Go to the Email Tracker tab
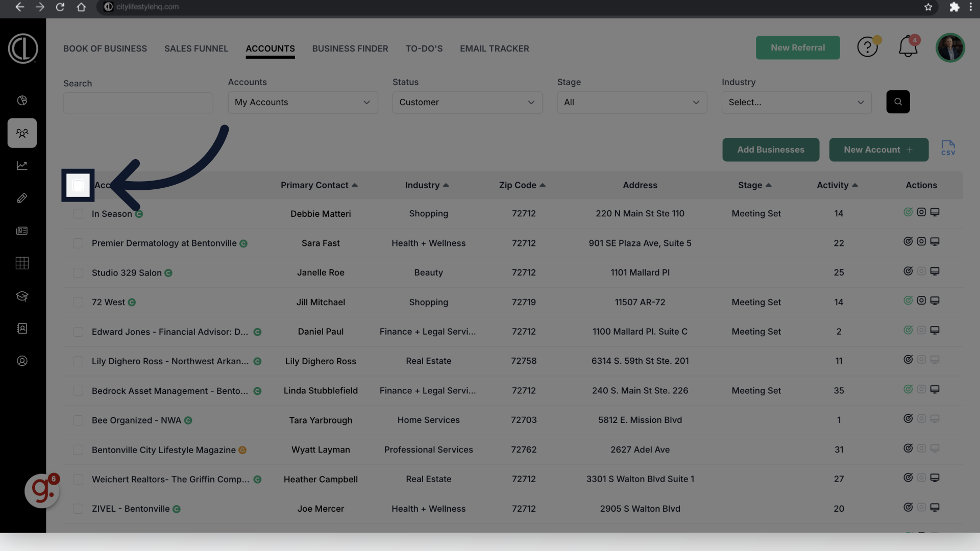Image resolution: width=980 pixels, height=551 pixels. click(494, 48)
